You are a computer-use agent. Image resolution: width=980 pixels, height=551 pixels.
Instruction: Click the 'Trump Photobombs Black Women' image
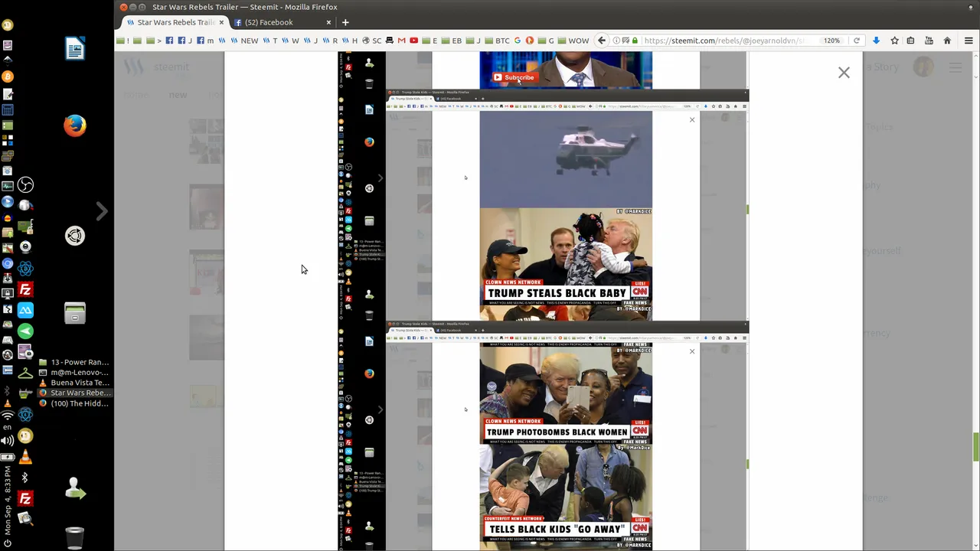[x=566, y=394]
